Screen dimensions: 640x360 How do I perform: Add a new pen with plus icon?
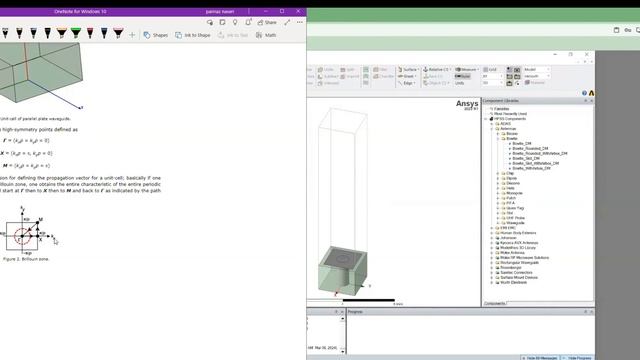[132, 35]
